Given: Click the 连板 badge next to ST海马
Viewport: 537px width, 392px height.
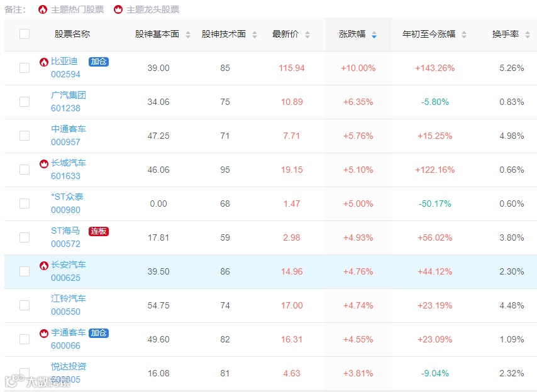Looking at the screenshot, I should tap(99, 231).
